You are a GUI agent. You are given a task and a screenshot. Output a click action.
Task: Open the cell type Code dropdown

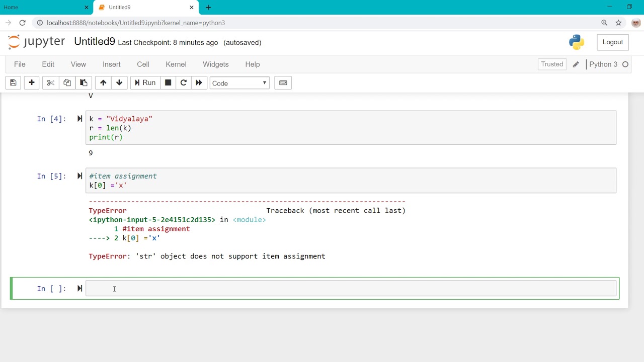coord(239,83)
